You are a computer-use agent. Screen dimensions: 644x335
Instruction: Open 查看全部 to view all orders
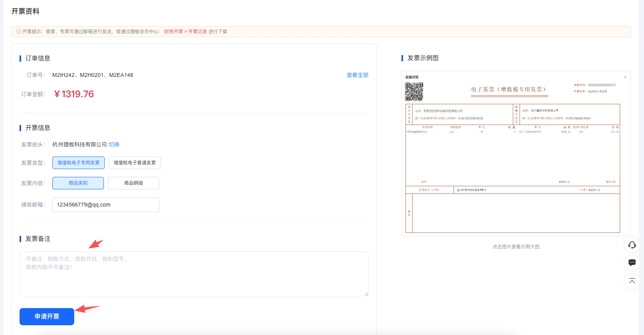click(x=357, y=75)
